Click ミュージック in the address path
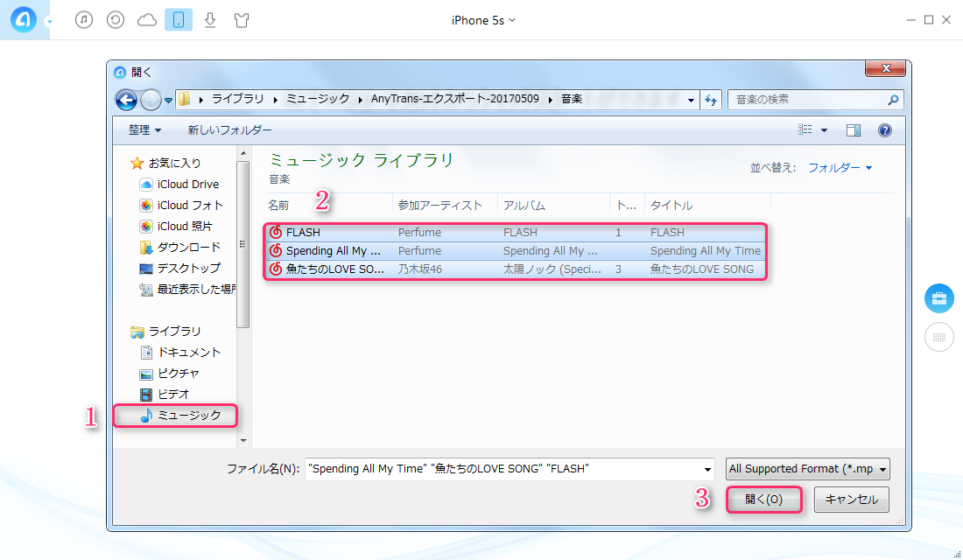Screen dimensions: 963x560 click(x=318, y=99)
